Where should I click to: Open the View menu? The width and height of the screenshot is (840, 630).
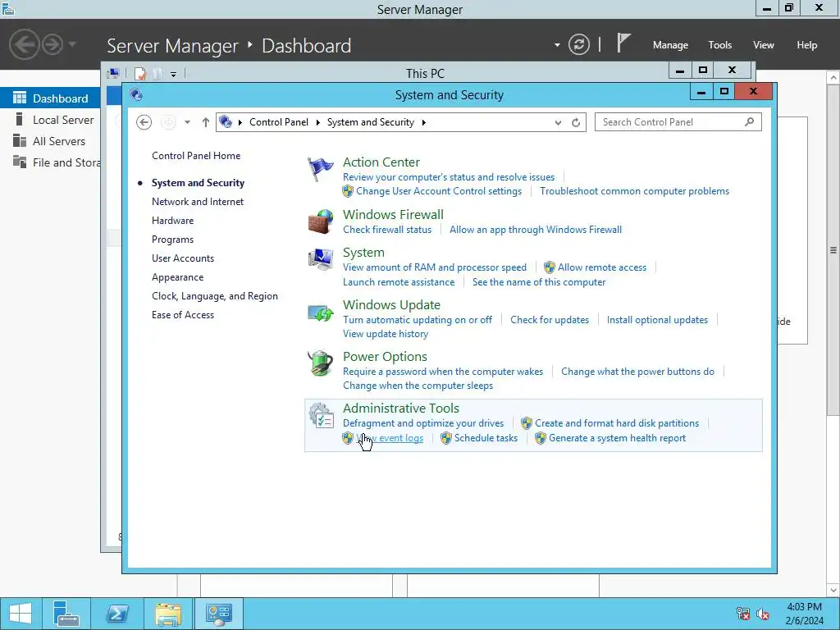tap(764, 45)
